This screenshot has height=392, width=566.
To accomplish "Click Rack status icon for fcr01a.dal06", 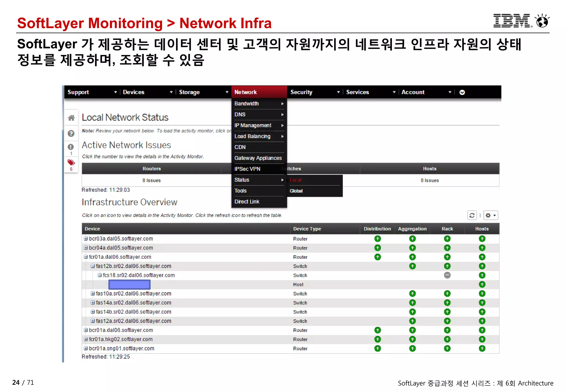I will point(447,257).
